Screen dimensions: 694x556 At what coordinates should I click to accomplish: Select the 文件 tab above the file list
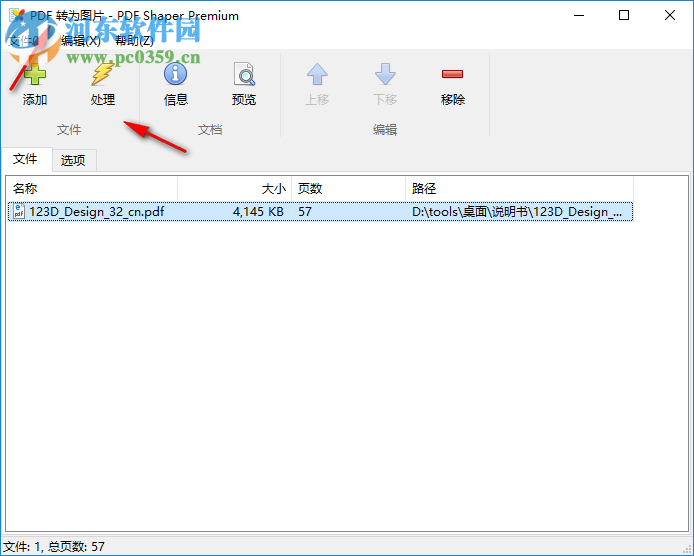coord(25,158)
